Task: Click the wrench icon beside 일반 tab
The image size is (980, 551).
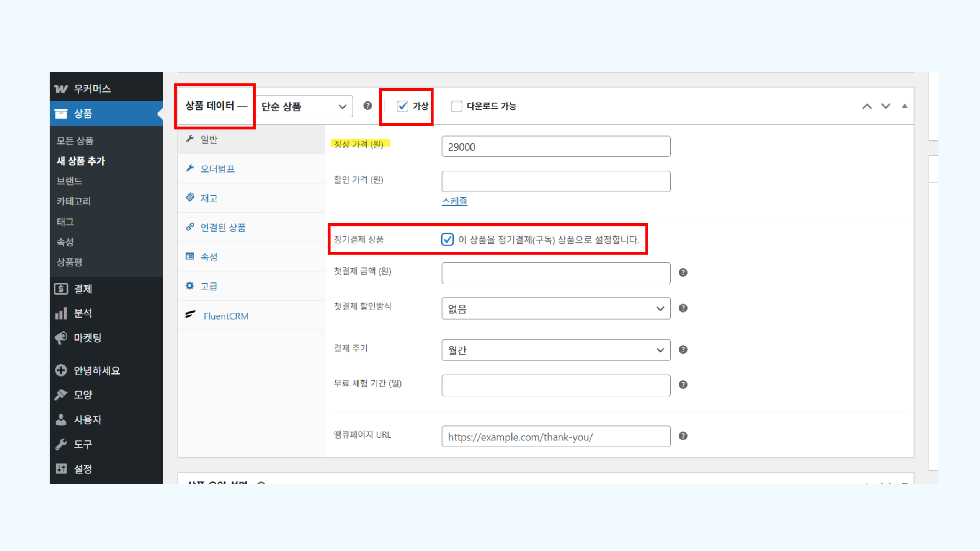Action: point(190,139)
